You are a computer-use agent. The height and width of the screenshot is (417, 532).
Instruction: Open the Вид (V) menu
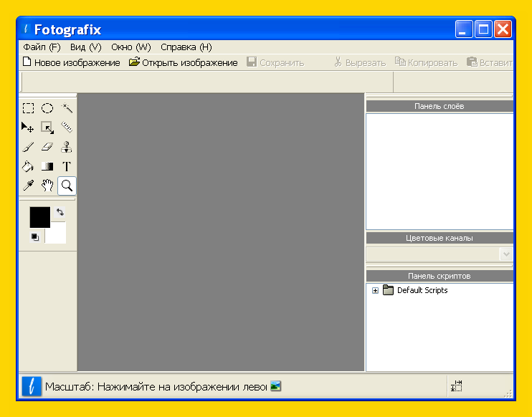[86, 47]
